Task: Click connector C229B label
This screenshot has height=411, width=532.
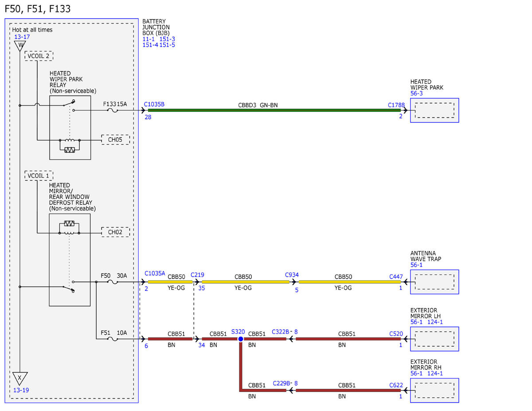Action: point(282,383)
